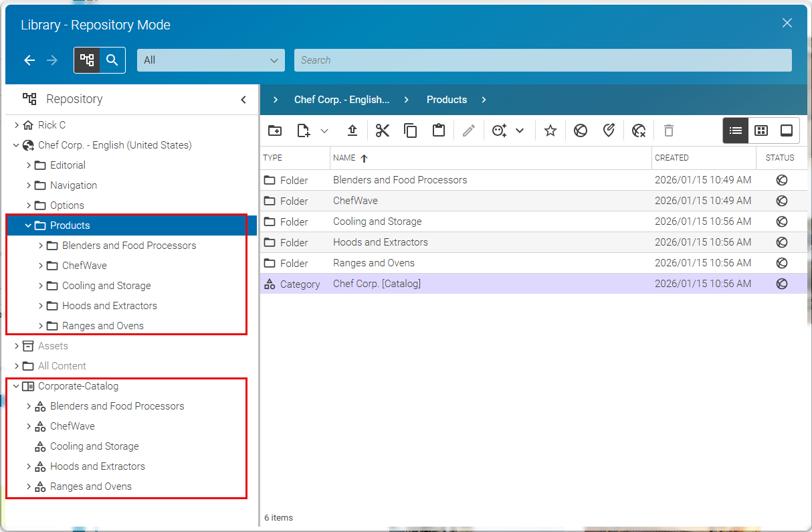
Task: Expand the Assets tree node
Action: [x=17, y=346]
